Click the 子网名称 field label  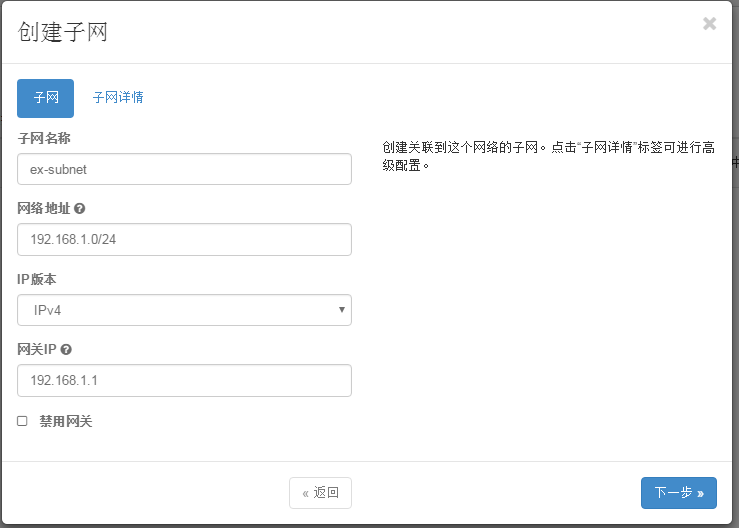point(44,138)
